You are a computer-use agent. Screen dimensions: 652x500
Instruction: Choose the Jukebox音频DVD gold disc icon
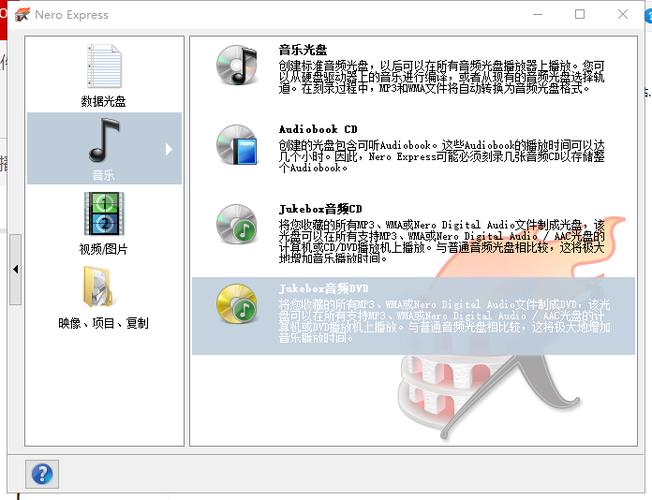[237, 304]
